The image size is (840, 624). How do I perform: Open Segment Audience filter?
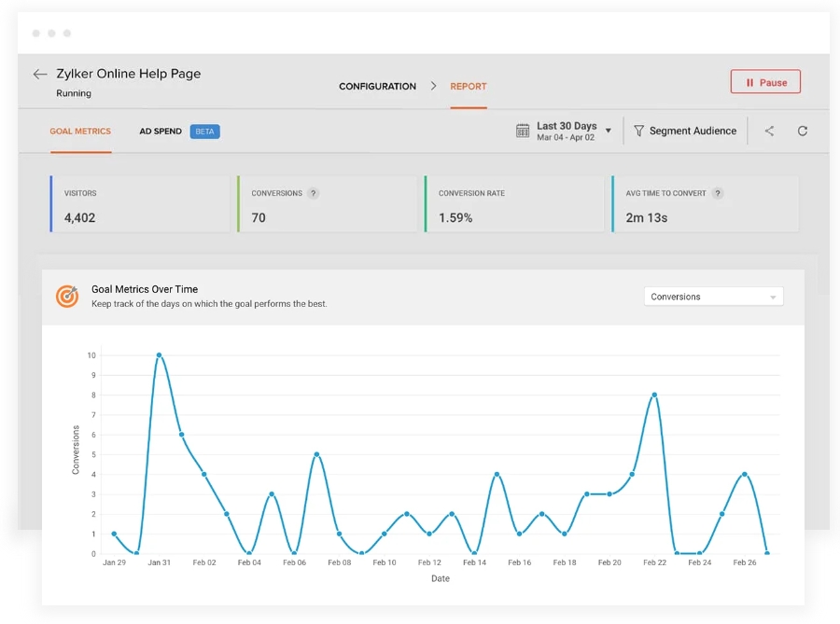[692, 132]
